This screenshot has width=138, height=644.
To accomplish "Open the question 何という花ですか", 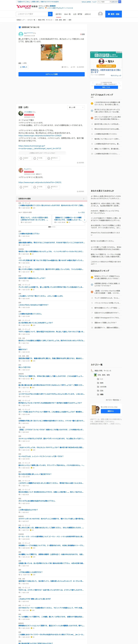I will (25, 367).
